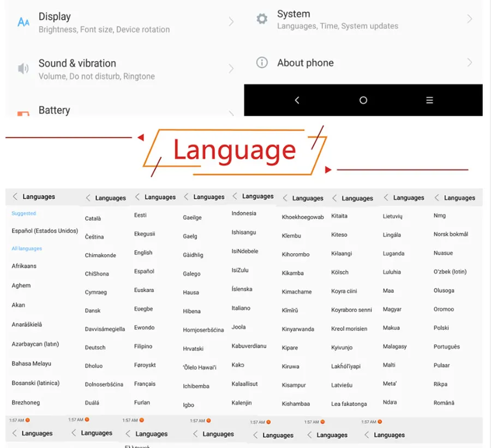The height and width of the screenshot is (448, 491).
Task: Tap the home circle in navigation bar
Action: pos(363,100)
